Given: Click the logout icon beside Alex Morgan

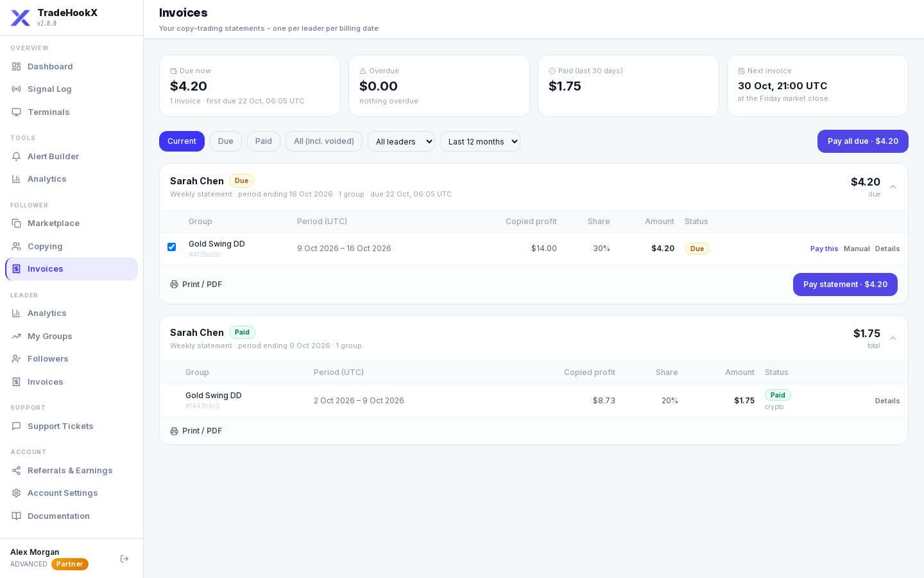Looking at the screenshot, I should click(x=124, y=559).
